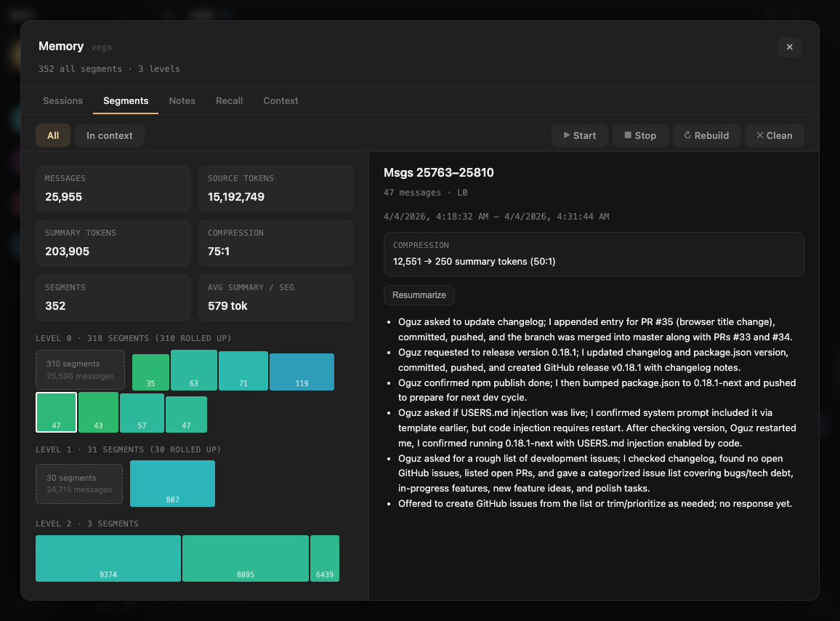
Task: Select the Level 2 segment showing 9374
Action: 108,558
